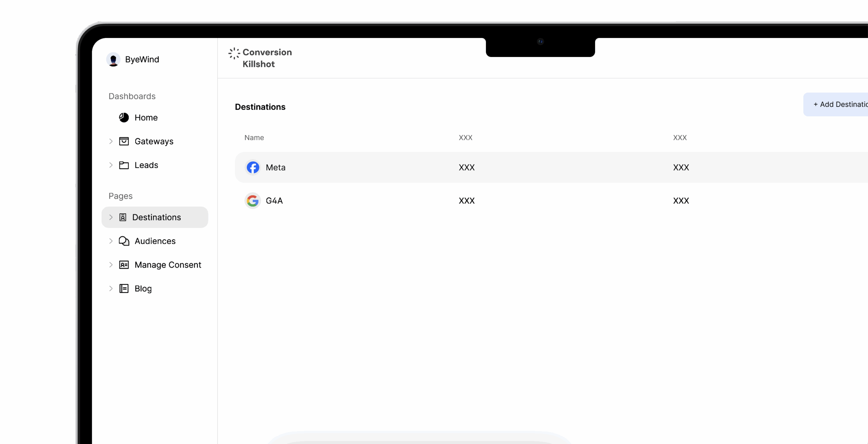Screen dimensions: 868x444
Task: Go to the Home dashboard
Action: pyautogui.click(x=146, y=118)
